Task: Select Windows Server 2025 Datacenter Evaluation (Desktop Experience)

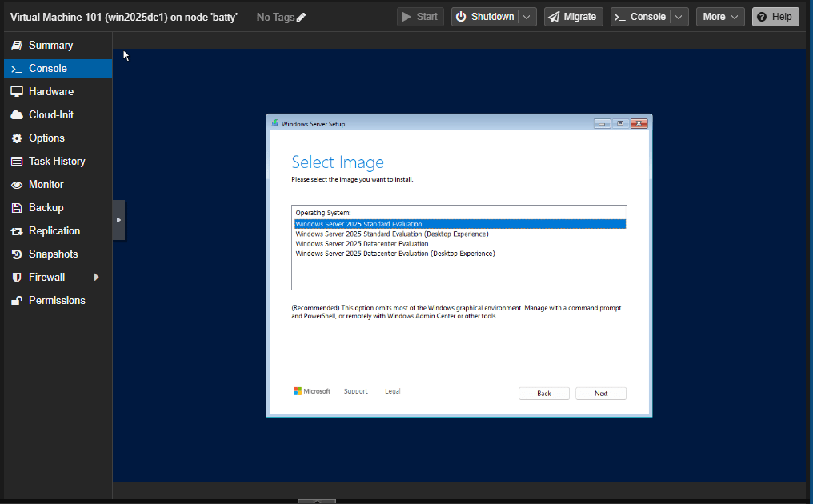Action: point(395,254)
